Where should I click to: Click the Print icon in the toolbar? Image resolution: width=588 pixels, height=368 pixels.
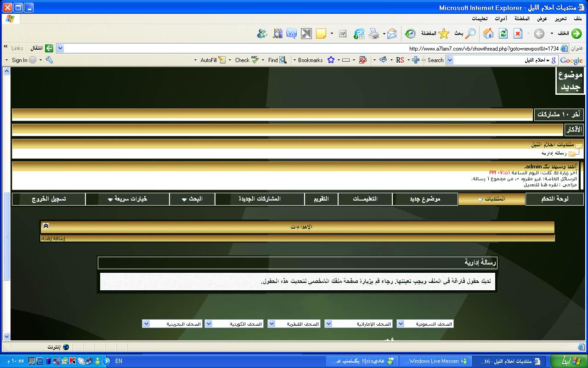(x=374, y=34)
